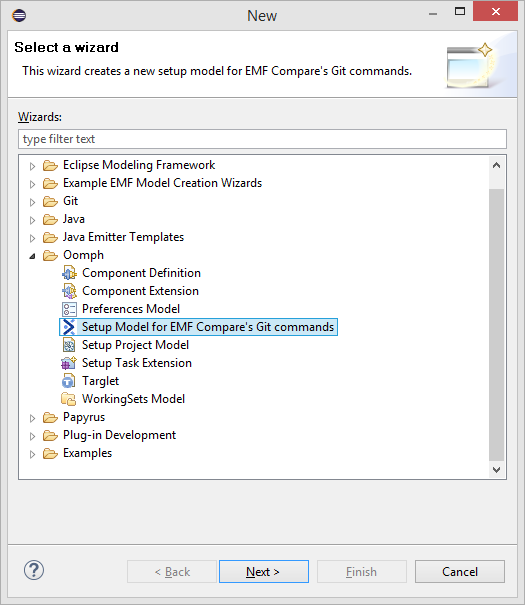Select the Papyrus category label
This screenshot has width=525, height=605.
click(84, 417)
